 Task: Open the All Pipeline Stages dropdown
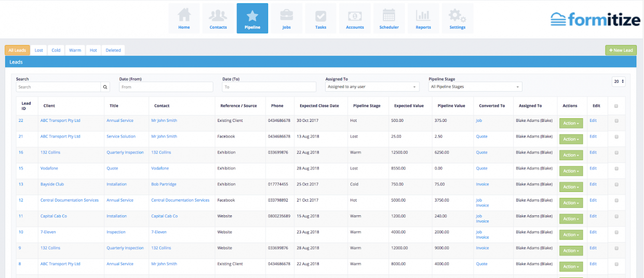(475, 87)
